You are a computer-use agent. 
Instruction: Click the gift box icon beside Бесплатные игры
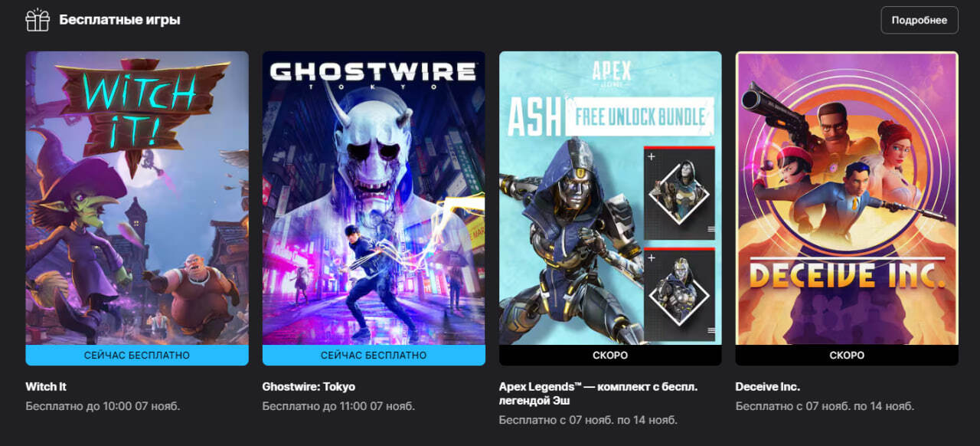38,20
